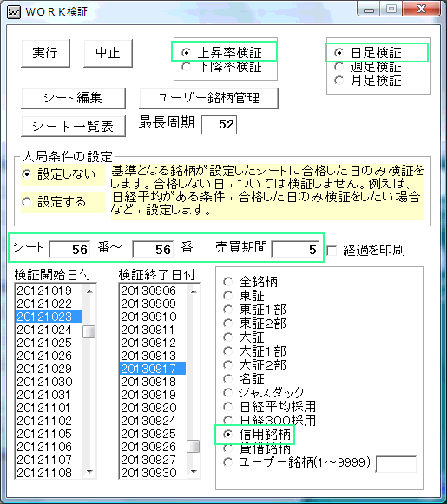The width and height of the screenshot is (447, 504).
Task: Select 日足検証 radio button
Action: pyautogui.click(x=368, y=52)
